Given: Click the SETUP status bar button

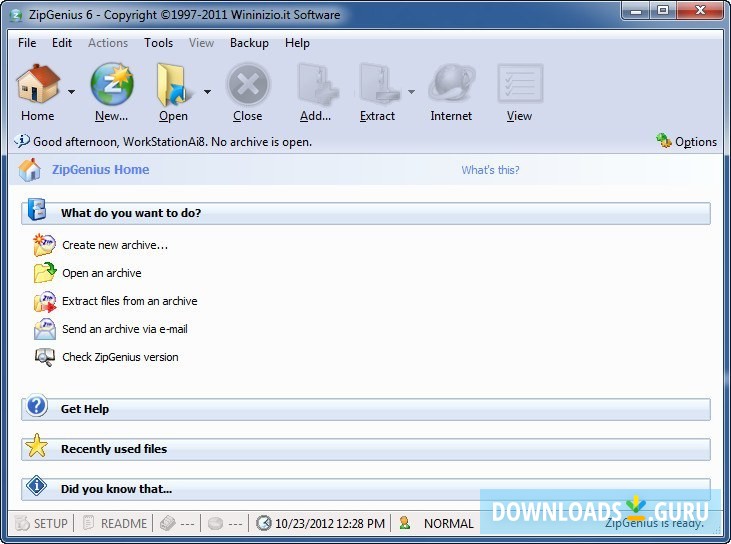Looking at the screenshot, I should click(41, 523).
